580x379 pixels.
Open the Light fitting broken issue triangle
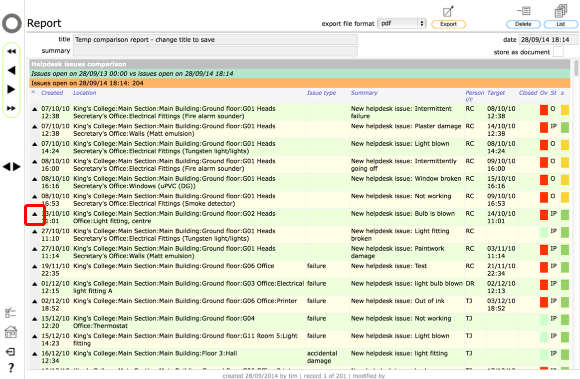pyautogui.click(x=34, y=231)
